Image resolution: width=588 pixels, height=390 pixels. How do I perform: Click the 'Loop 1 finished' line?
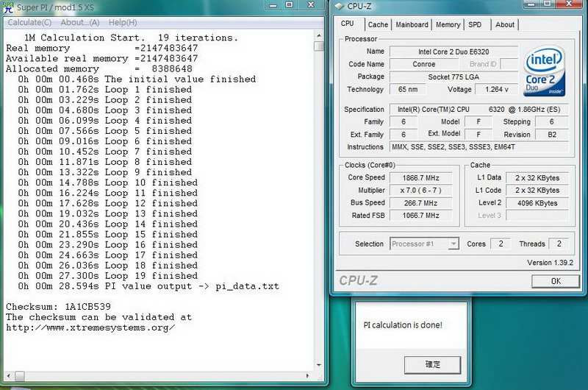point(105,90)
